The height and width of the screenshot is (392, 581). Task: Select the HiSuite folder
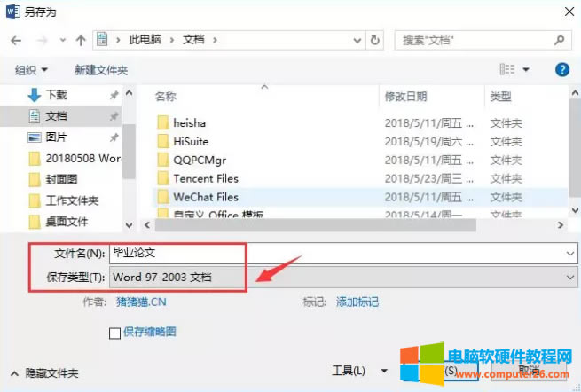[191, 141]
